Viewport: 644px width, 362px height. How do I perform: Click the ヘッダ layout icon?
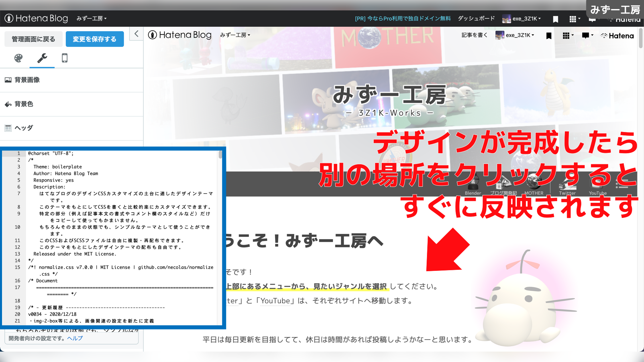[8, 128]
